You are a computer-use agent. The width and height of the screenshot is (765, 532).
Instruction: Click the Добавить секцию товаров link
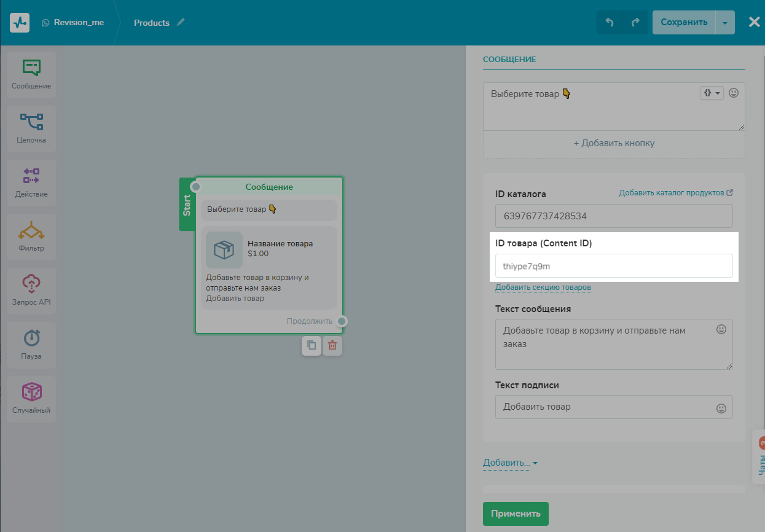pos(543,288)
